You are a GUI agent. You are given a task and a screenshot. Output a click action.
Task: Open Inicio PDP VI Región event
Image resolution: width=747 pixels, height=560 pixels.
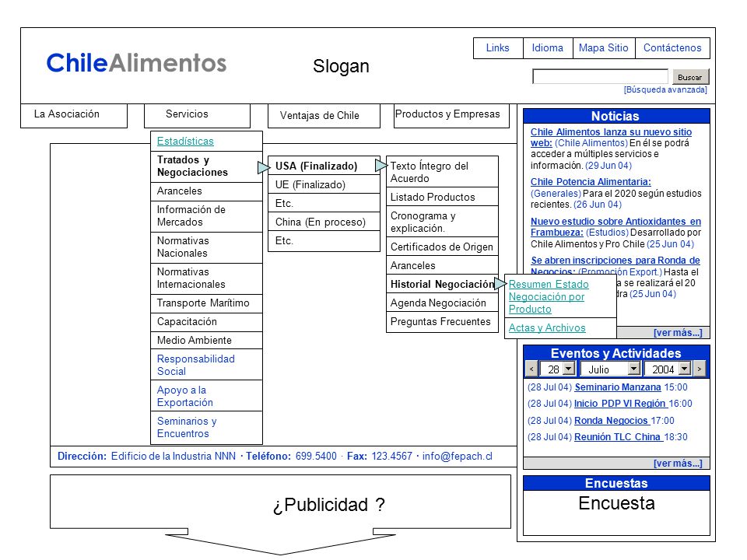tap(620, 404)
